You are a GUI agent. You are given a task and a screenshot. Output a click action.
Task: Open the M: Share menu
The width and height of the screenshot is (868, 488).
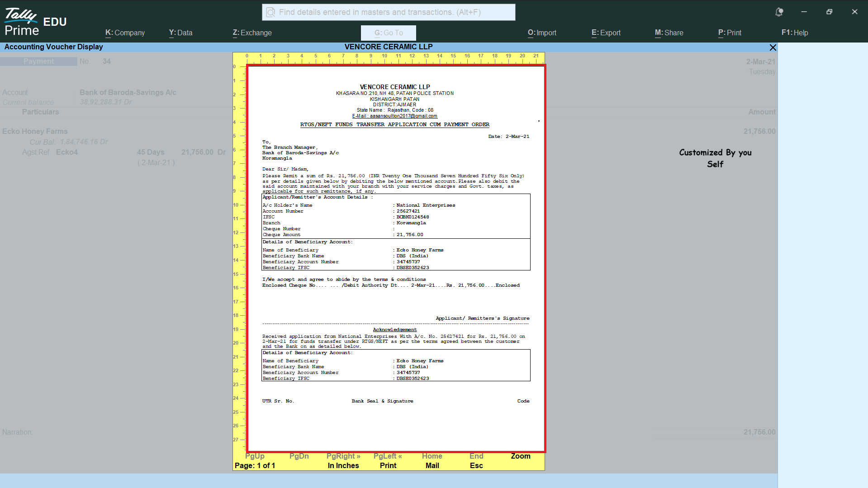[x=669, y=33]
